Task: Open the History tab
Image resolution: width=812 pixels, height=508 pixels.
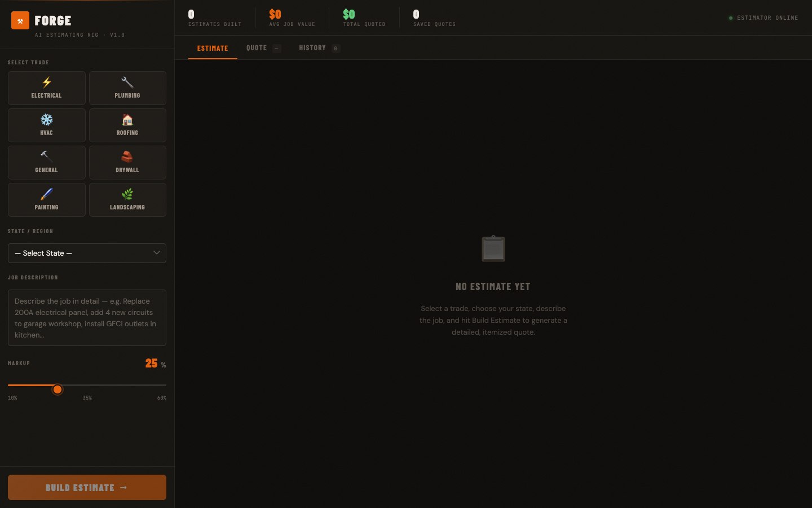Action: tap(312, 48)
